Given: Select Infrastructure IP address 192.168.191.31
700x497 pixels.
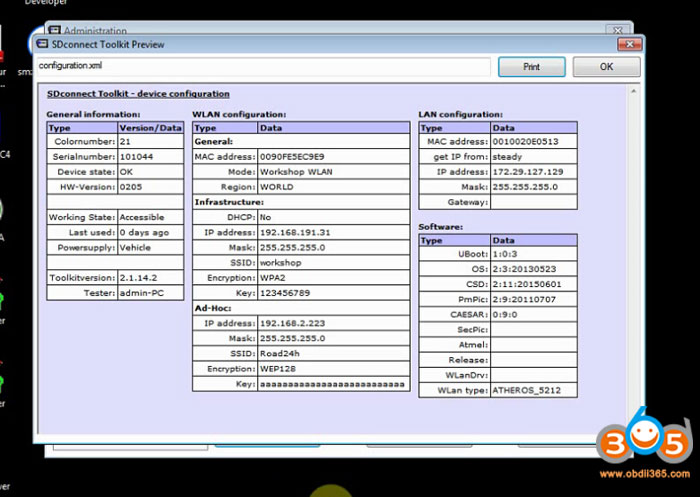Looking at the screenshot, I should (295, 233).
